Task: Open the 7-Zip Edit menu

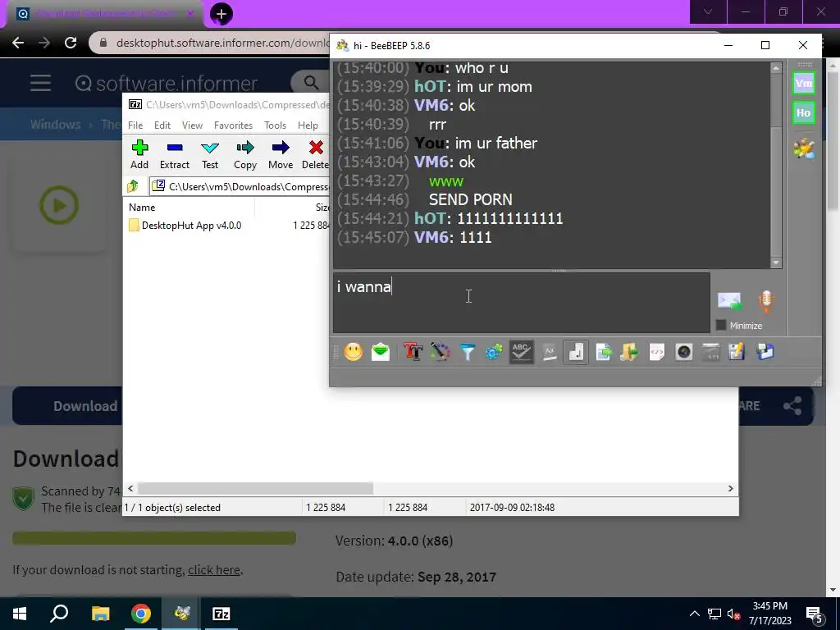Action: click(162, 126)
